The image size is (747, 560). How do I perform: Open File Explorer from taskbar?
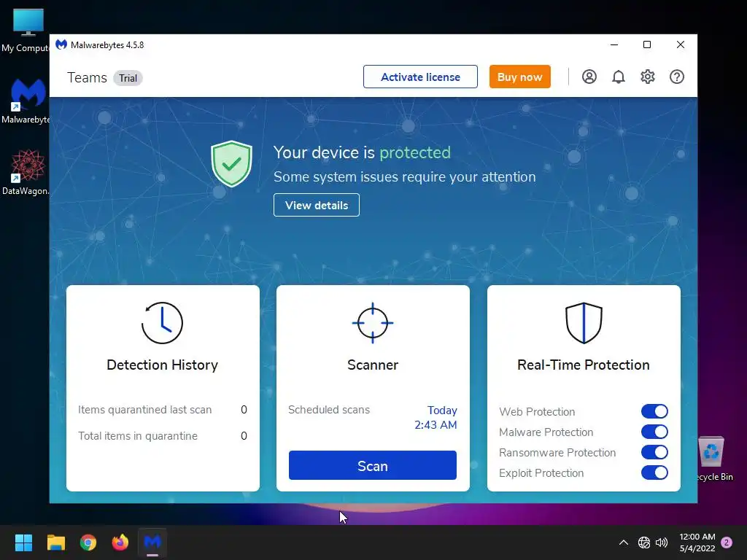point(55,542)
